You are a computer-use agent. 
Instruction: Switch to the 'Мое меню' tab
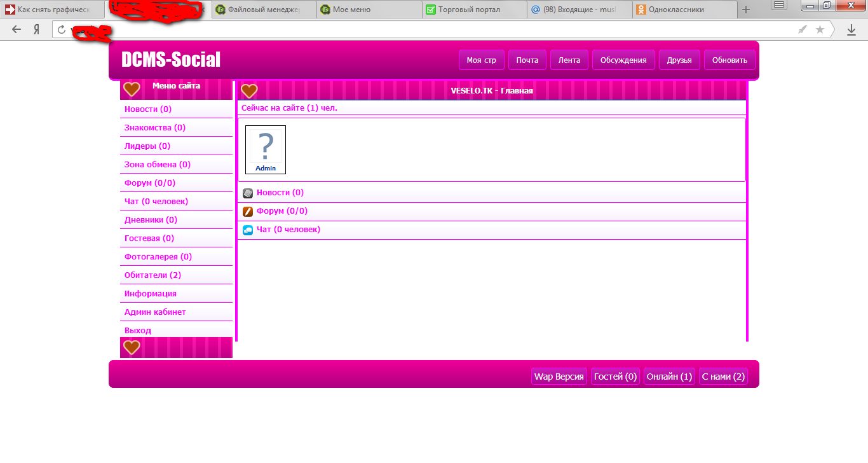[370, 10]
